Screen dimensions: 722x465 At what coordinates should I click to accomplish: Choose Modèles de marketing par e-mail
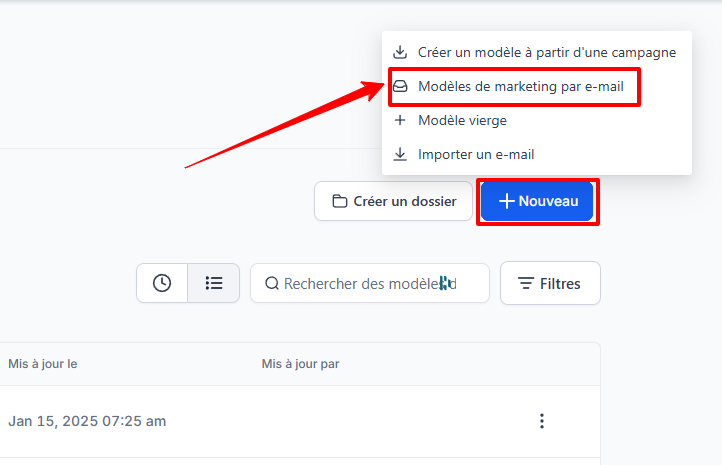pos(520,87)
